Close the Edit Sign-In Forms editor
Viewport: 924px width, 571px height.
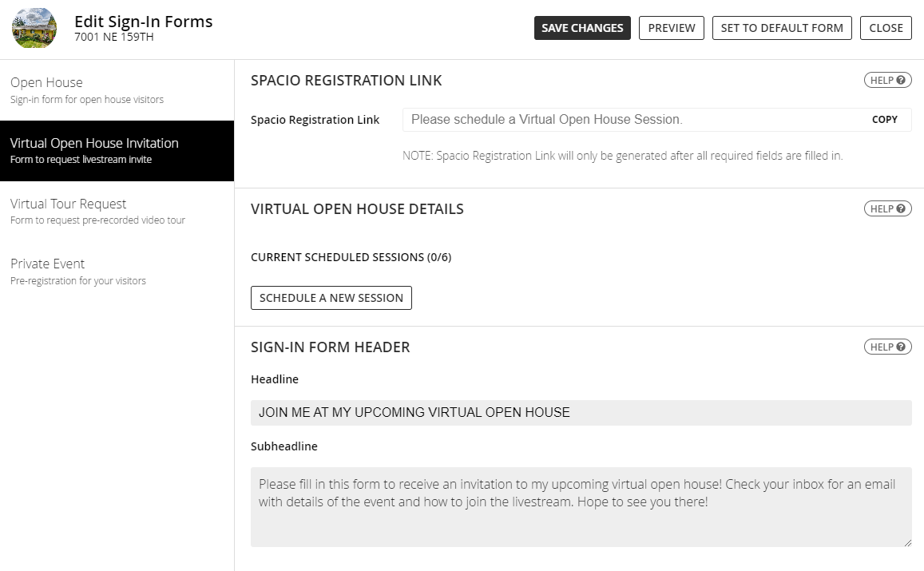coord(886,27)
